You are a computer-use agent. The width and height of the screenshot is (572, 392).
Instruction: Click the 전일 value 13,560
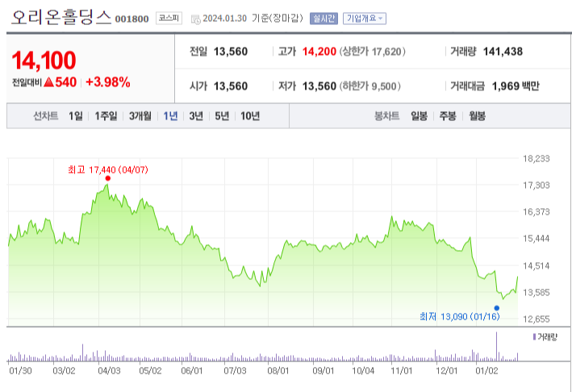[231, 52]
